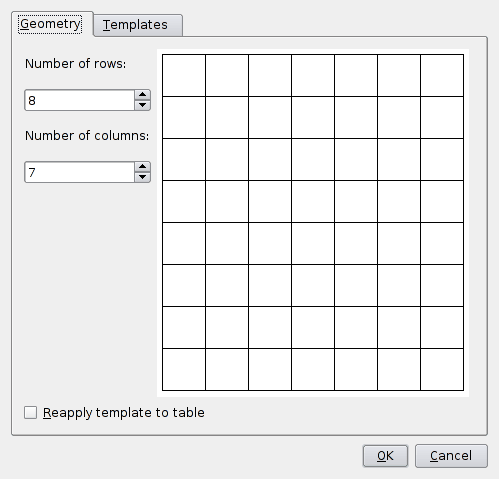The image size is (499, 479).
Task: Increase the number of rows
Action: 143,95
